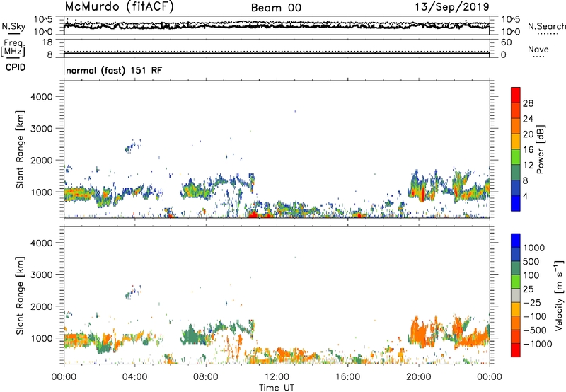Click the 25 tick on velocity colorbar
The width and height of the screenshot is (566, 392).
click(528, 289)
